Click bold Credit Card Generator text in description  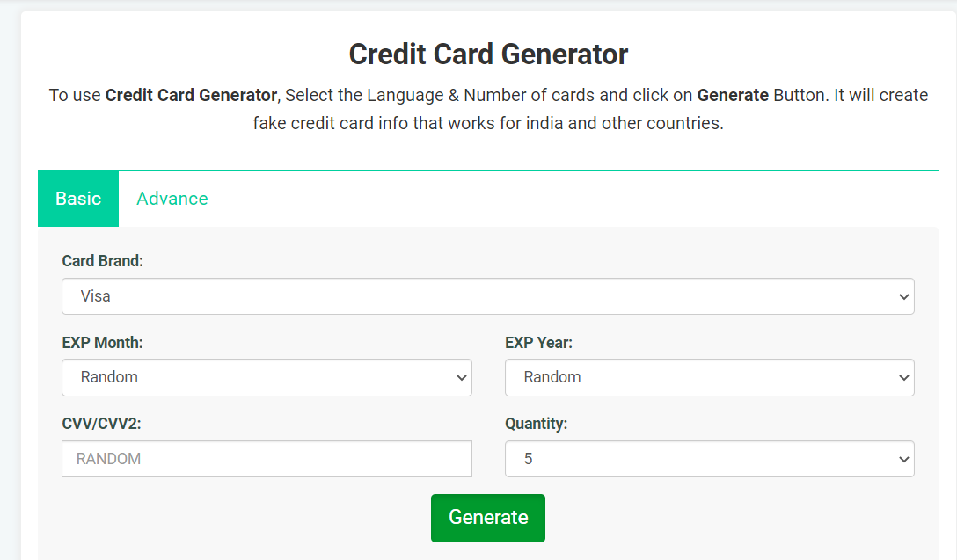(191, 96)
